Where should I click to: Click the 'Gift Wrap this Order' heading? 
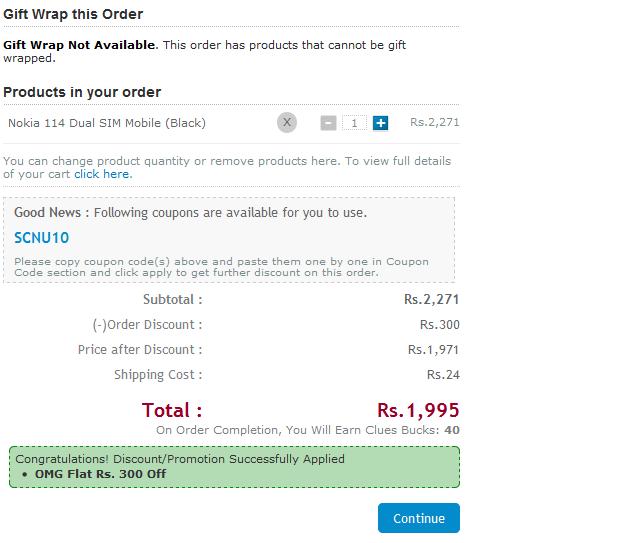(x=73, y=14)
